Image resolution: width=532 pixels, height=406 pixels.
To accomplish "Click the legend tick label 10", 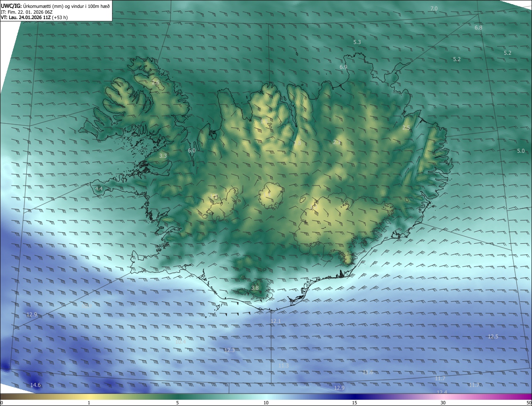I will click(266, 403).
